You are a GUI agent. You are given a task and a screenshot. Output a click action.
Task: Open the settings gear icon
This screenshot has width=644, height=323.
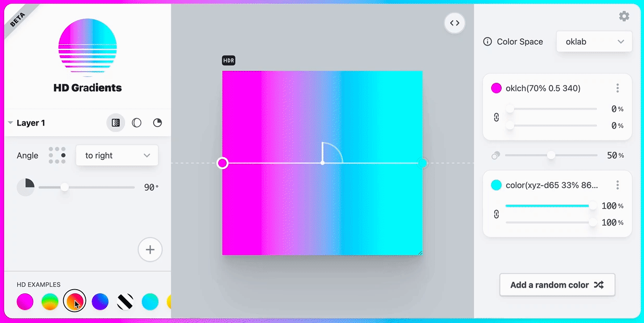[624, 16]
